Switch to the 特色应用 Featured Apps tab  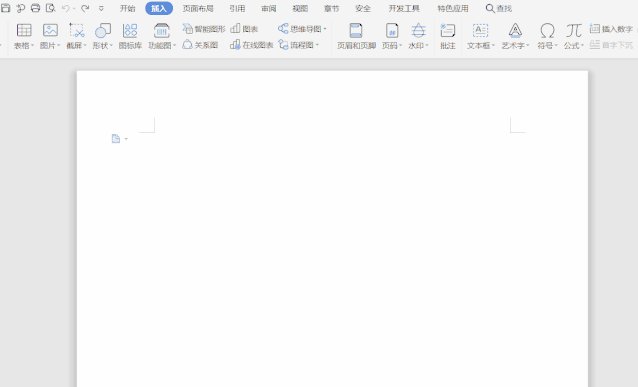point(453,8)
